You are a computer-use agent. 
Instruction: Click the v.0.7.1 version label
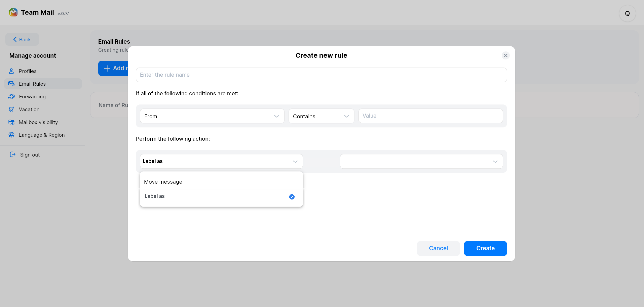[x=64, y=13]
